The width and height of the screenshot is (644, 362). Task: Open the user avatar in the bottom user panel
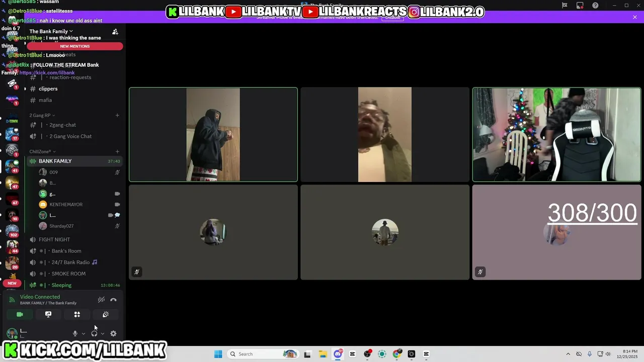[12, 333]
